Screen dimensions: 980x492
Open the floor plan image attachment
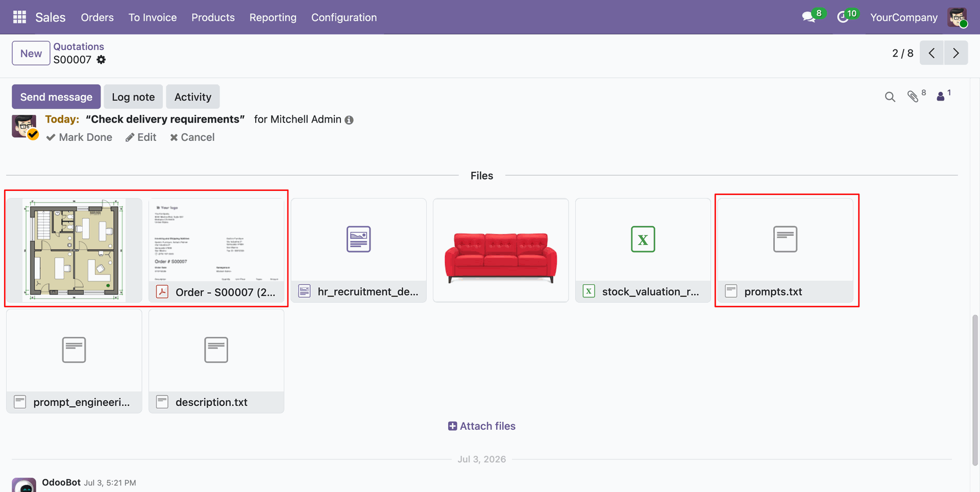pos(74,250)
